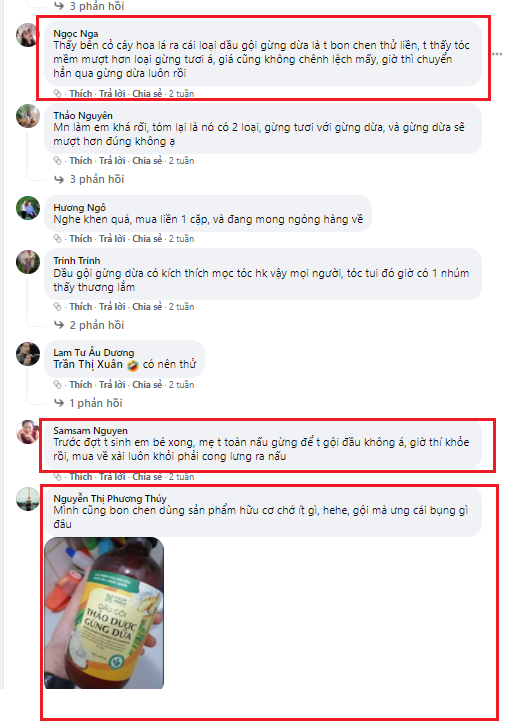Like Ngọc Nga's comment with Thích

81,94
